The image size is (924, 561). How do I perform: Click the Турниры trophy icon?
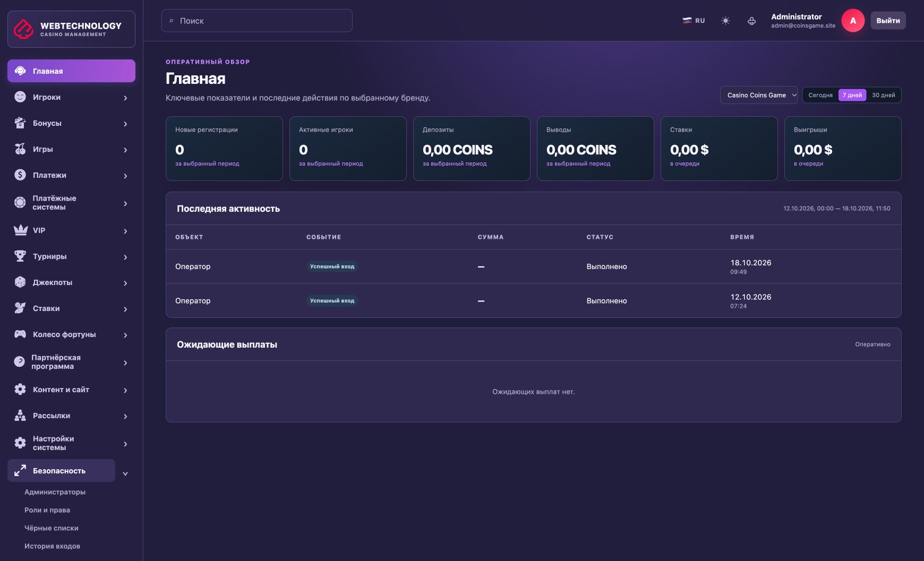tap(20, 256)
